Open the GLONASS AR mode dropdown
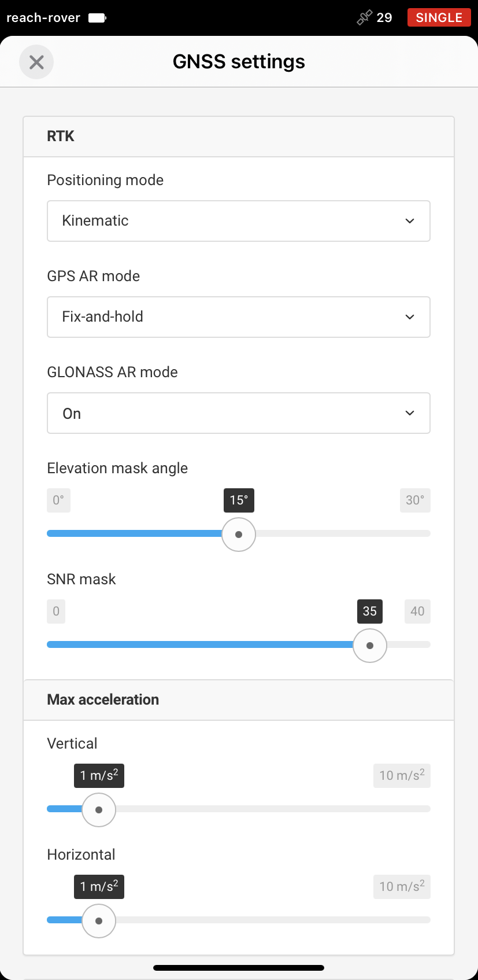 click(239, 413)
